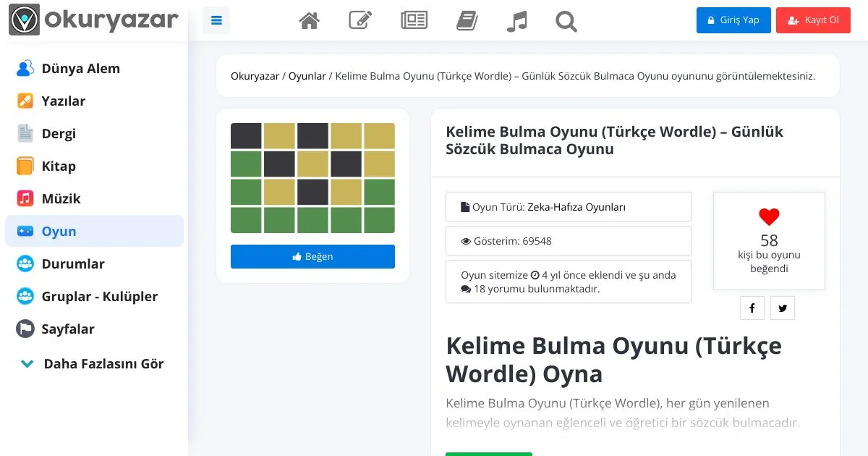Share on Facebook icon

(x=752, y=308)
